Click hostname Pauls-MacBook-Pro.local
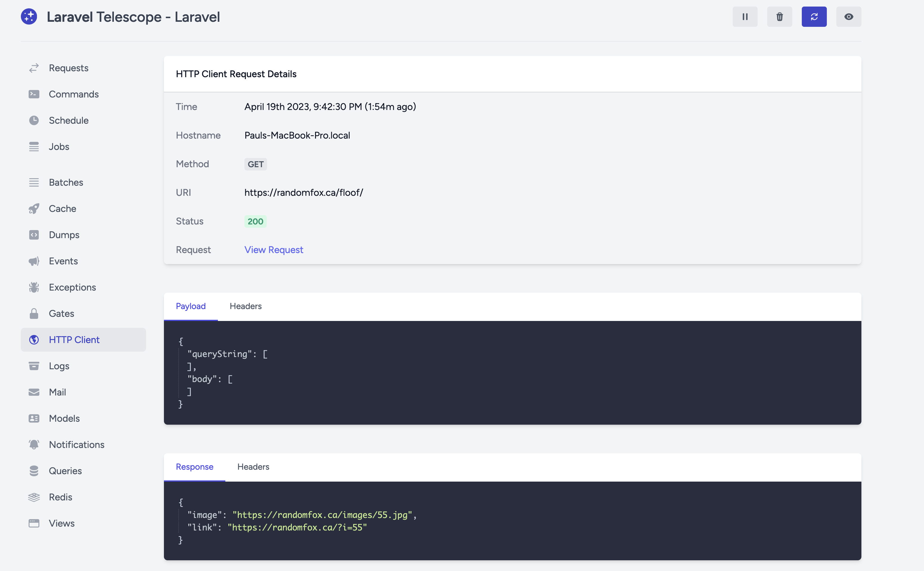Image resolution: width=924 pixels, height=571 pixels. 297,135
